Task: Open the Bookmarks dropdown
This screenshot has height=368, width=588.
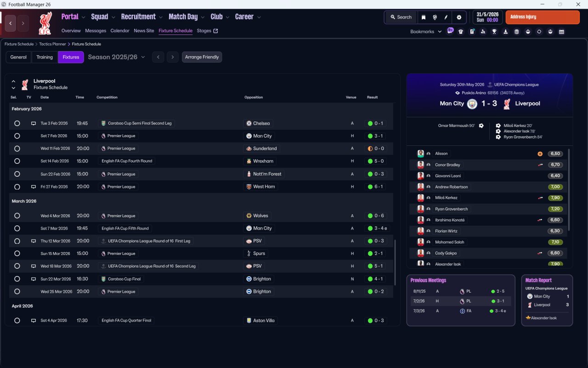Action: [x=426, y=32]
